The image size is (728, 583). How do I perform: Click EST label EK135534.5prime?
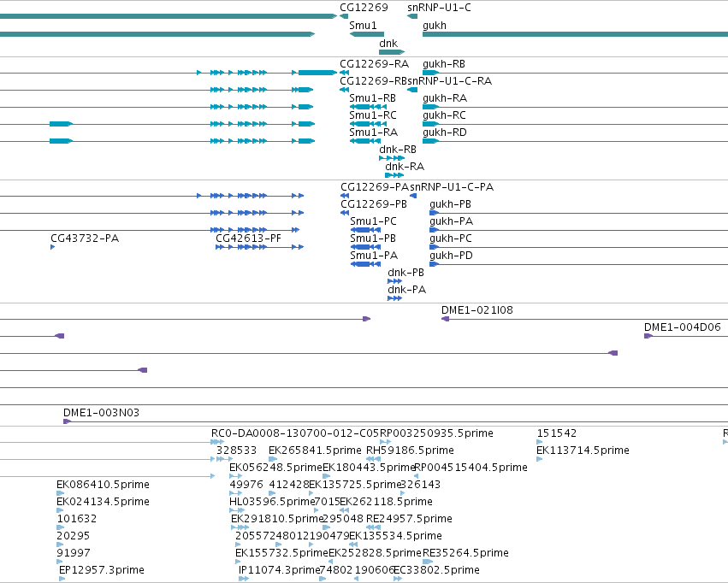[x=395, y=536]
